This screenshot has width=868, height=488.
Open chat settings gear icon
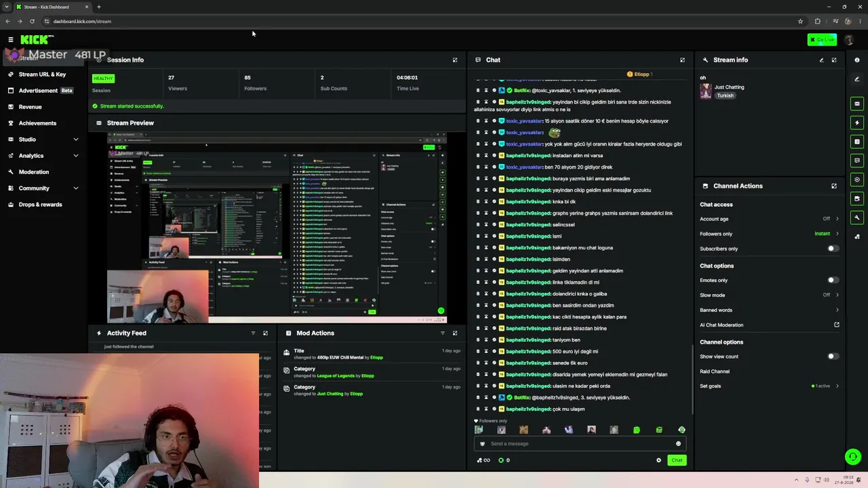pos(658,460)
